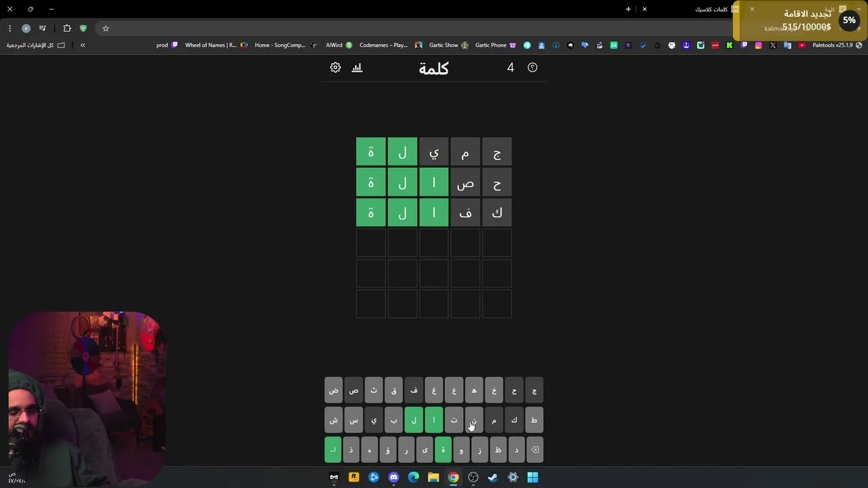This screenshot has height=488, width=868.
Task: Tap the ص key
Action: (353, 390)
